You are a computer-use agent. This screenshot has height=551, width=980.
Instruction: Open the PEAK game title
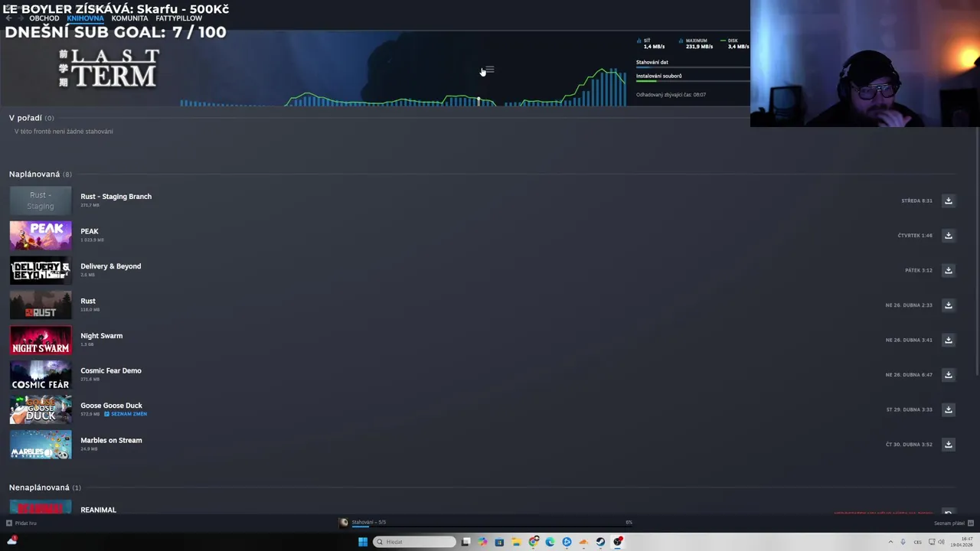[90, 231]
